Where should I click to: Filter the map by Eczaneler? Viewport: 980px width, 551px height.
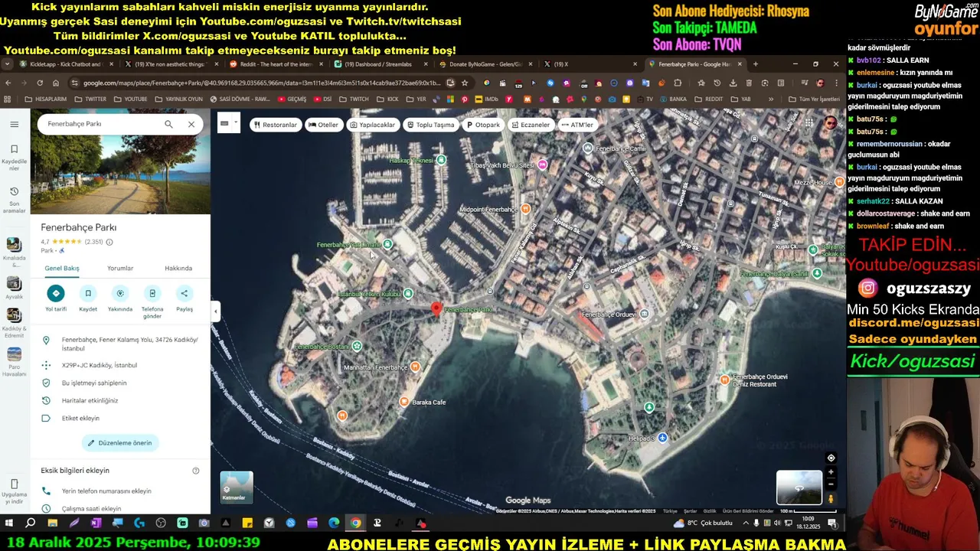coord(530,125)
